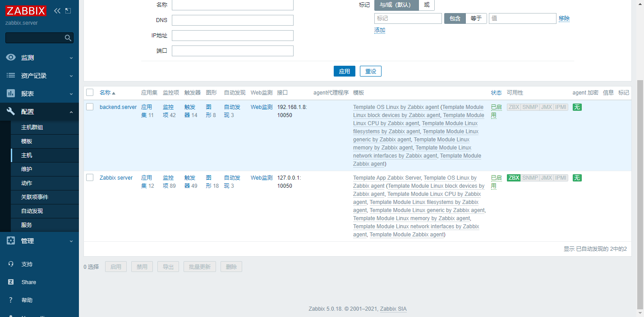
Task: Open the Zabbix SIA link in the footer
Action: click(393, 309)
